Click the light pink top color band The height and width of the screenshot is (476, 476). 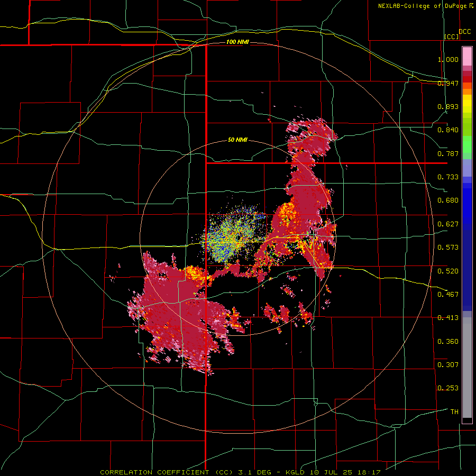(467, 57)
